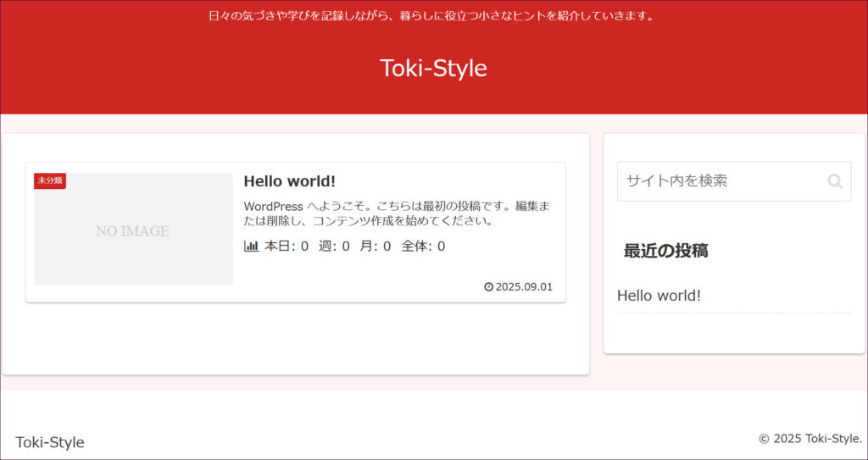868x460 pixels.
Task: Click the © 2025 Toki-Style. copyright text
Action: click(x=810, y=439)
